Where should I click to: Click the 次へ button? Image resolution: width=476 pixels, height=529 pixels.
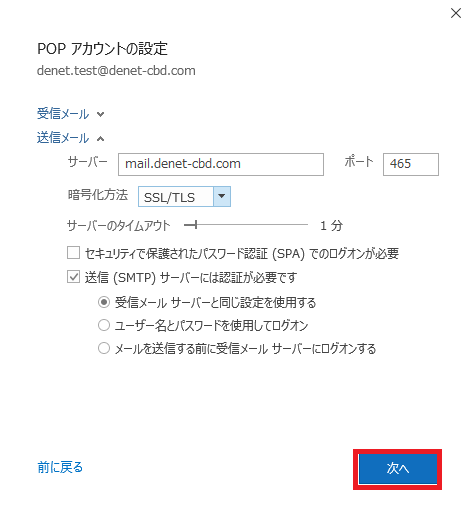point(397,469)
